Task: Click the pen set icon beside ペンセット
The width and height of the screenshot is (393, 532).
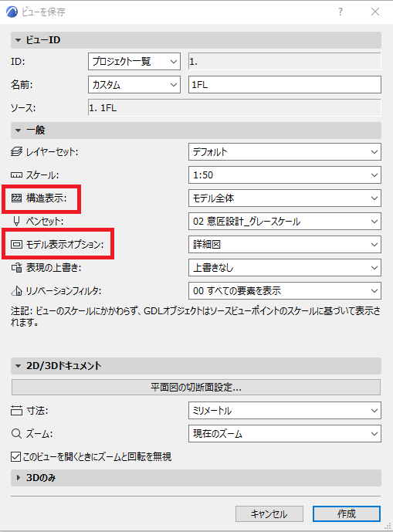Action: (x=16, y=222)
